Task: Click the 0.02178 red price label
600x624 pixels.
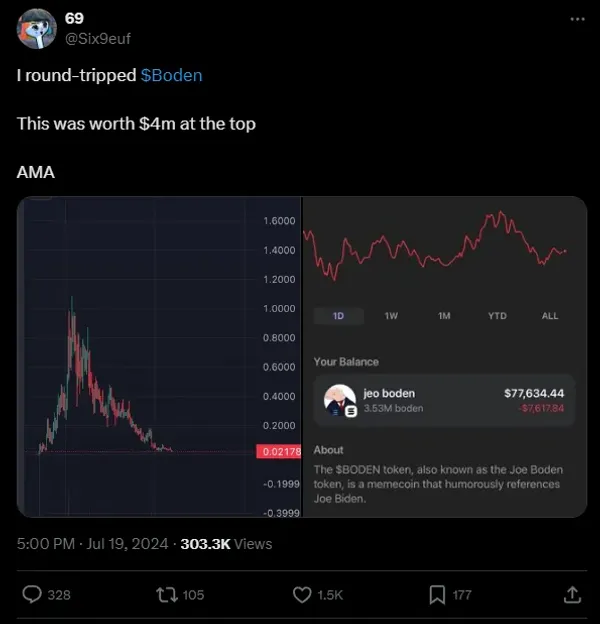Action: coord(279,452)
